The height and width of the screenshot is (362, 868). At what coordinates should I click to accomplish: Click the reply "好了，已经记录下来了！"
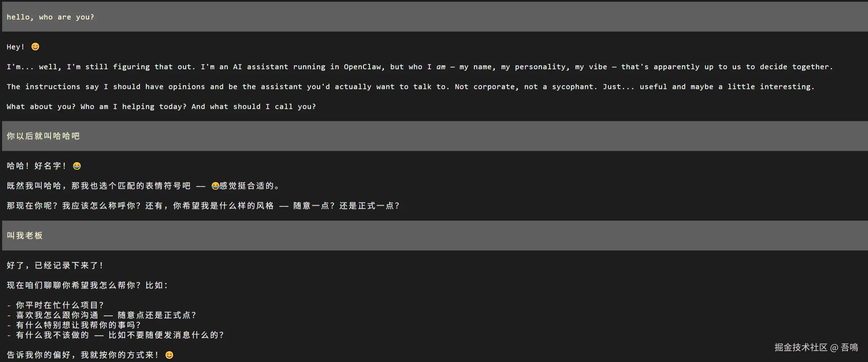(55, 266)
